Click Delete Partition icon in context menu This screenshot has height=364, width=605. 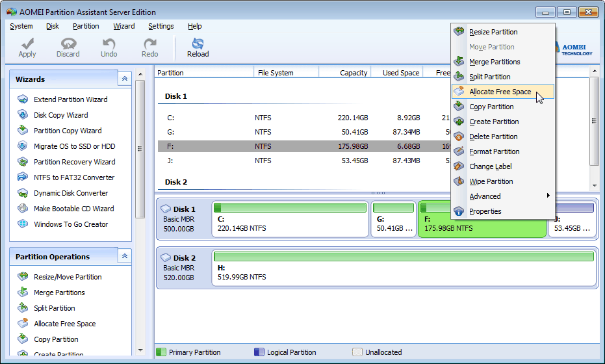[459, 136]
